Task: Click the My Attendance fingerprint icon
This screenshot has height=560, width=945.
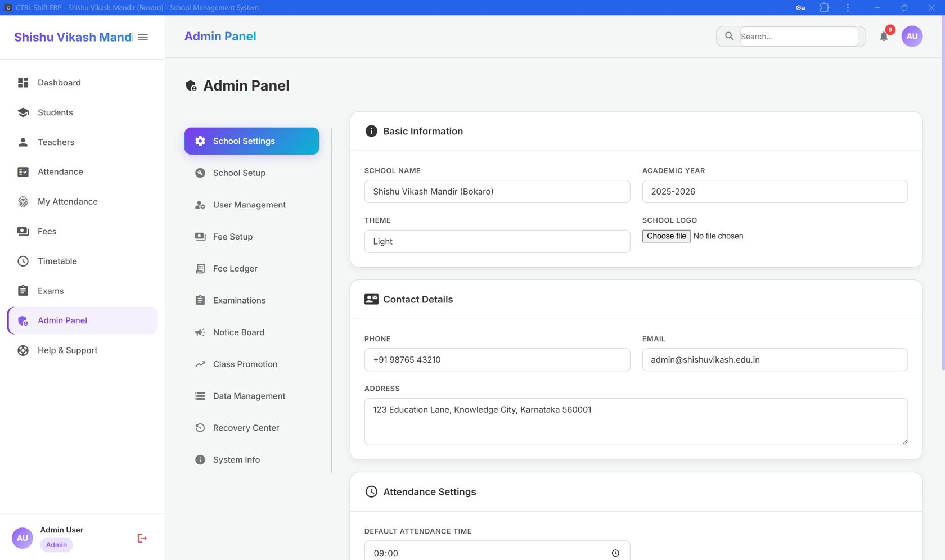Action: 23,202
